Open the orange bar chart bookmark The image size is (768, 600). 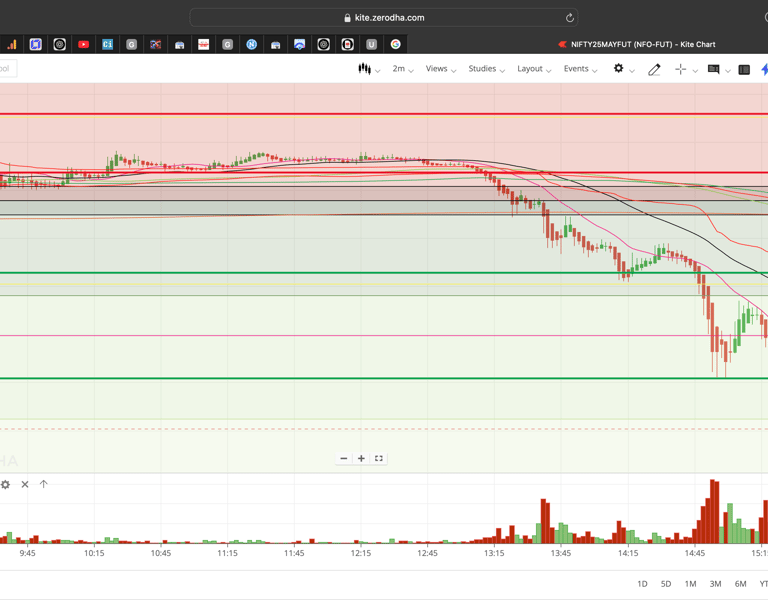pos(12,45)
